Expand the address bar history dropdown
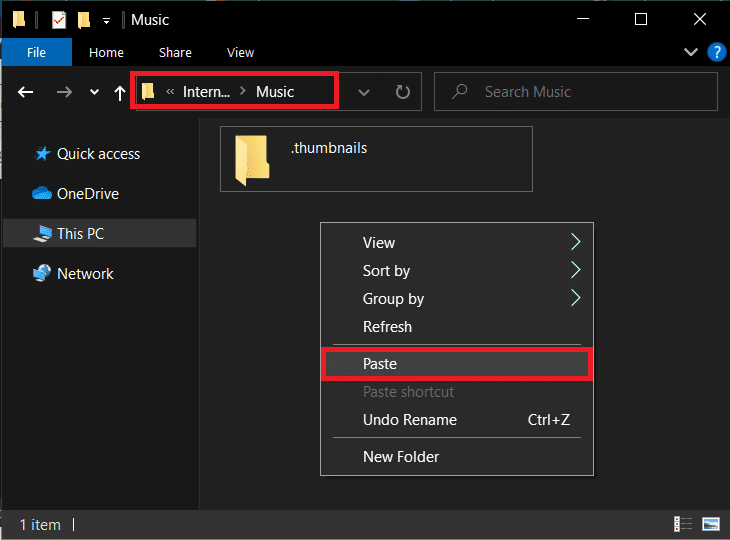This screenshot has height=540, width=730. pyautogui.click(x=364, y=92)
